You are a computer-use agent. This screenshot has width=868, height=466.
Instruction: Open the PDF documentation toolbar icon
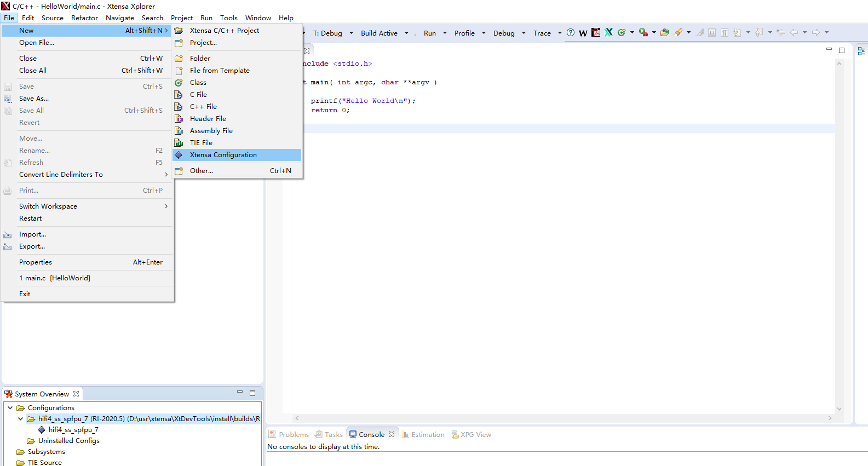tap(596, 33)
